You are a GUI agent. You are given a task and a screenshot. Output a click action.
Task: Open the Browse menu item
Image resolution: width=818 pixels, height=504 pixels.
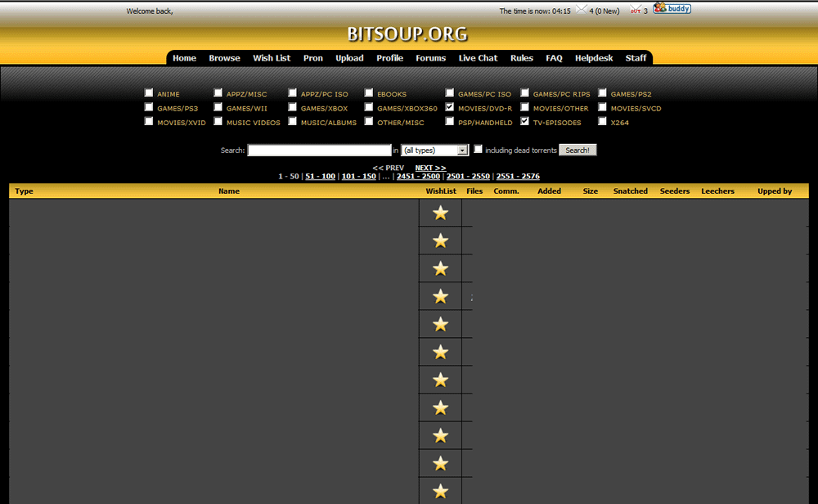point(224,58)
